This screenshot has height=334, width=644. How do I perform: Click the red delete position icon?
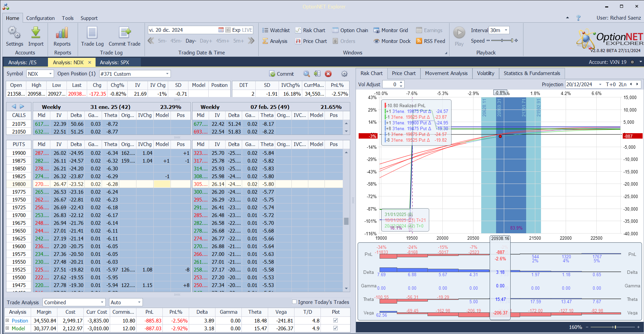[328, 74]
